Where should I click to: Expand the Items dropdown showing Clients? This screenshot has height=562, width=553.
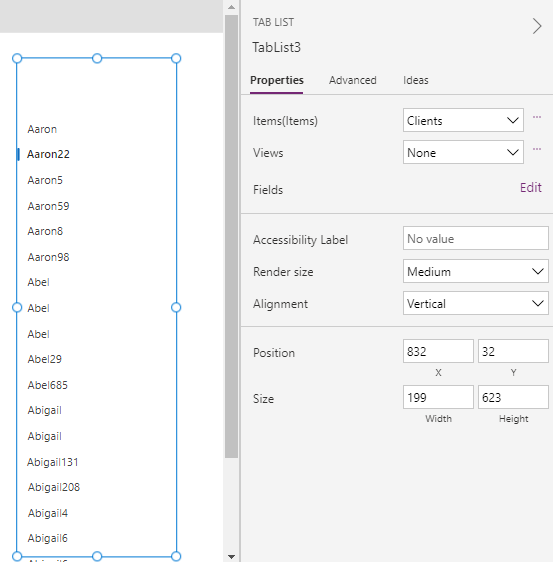tap(463, 120)
